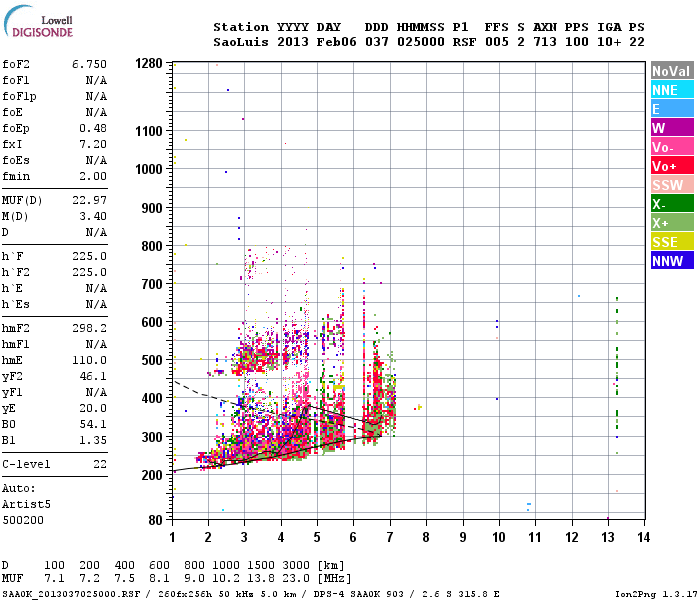Select the NoVal legend swatch

coord(672,71)
